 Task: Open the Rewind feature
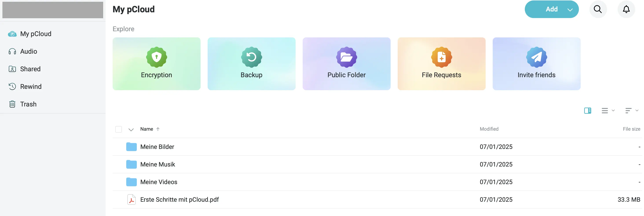(31, 86)
